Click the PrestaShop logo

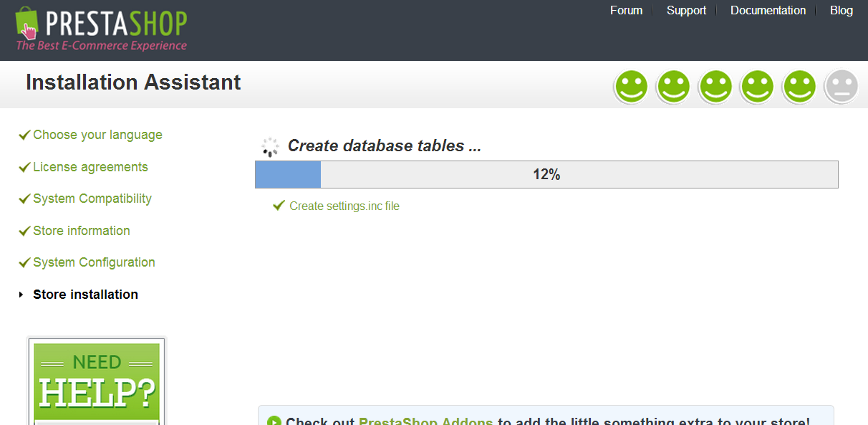pyautogui.click(x=101, y=30)
